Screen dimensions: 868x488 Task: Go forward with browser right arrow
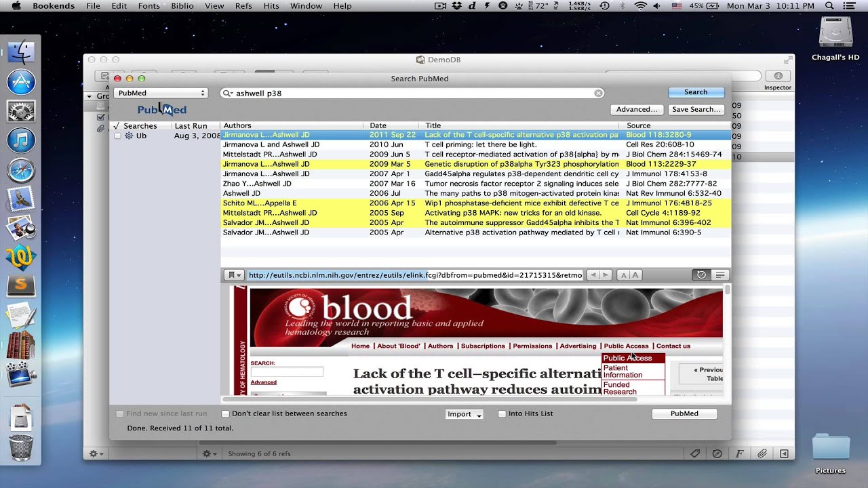[606, 275]
